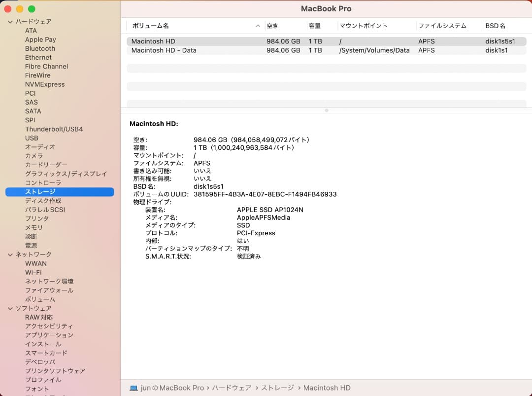Viewport: 532px width, 396px height.
Task: Select Bluetooth in the hardware list
Action: pos(40,48)
